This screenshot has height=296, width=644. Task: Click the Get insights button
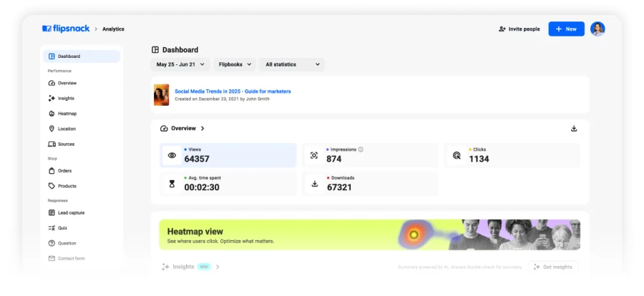tap(553, 267)
